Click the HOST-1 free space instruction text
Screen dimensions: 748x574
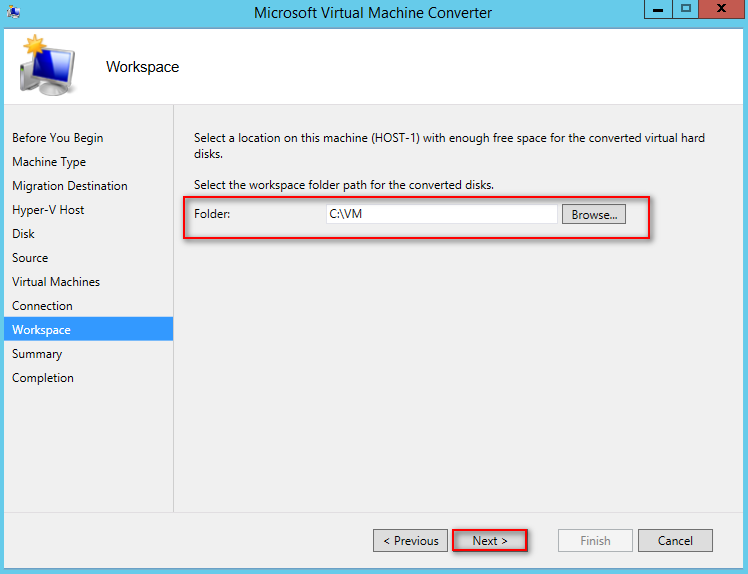(x=449, y=146)
